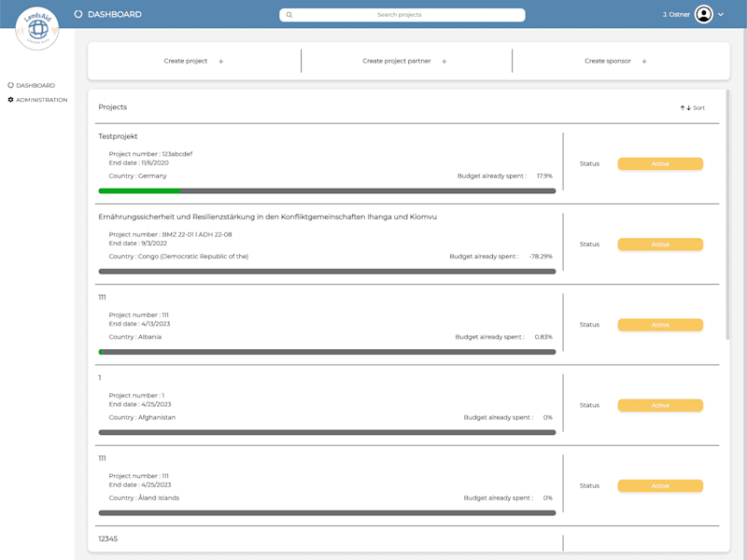747x560 pixels.
Task: Click Active status badge for Åland Islands project
Action: [660, 485]
